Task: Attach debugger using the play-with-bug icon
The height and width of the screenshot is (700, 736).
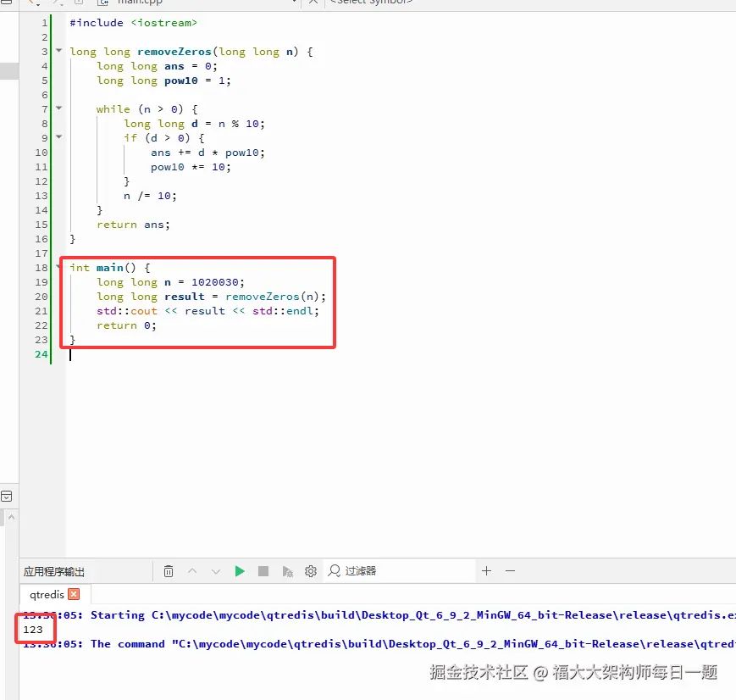Action: coord(287,571)
